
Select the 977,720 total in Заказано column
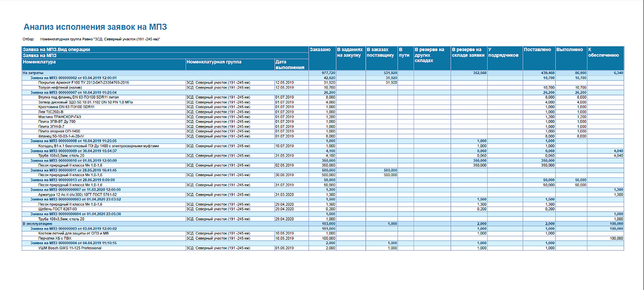click(x=328, y=73)
